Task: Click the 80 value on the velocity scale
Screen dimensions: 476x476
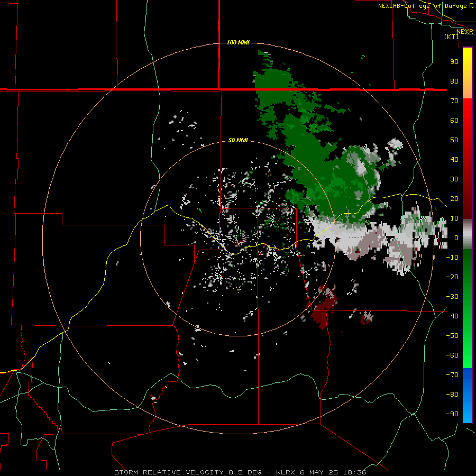Action: pyautogui.click(x=454, y=81)
